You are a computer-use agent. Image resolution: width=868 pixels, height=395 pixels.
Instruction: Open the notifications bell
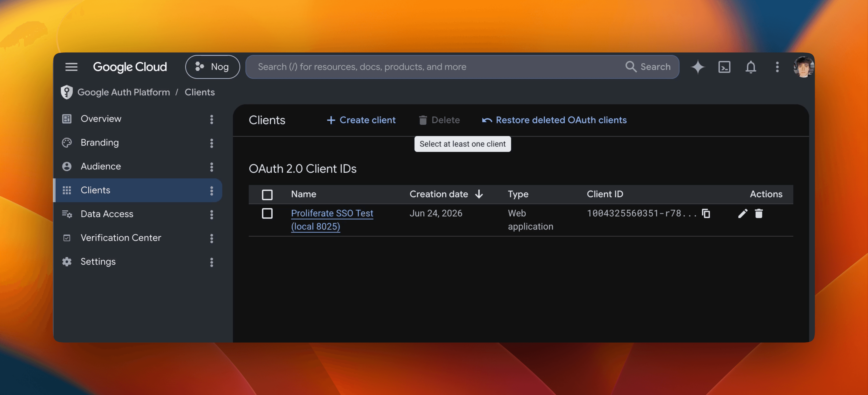point(750,67)
